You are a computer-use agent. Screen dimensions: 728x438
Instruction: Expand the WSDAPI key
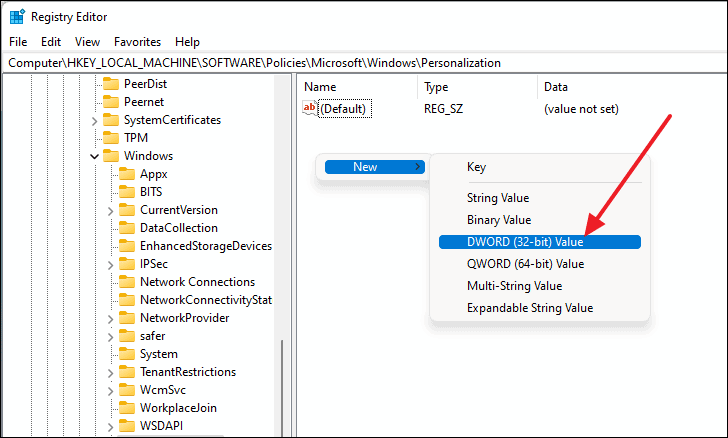(x=110, y=427)
